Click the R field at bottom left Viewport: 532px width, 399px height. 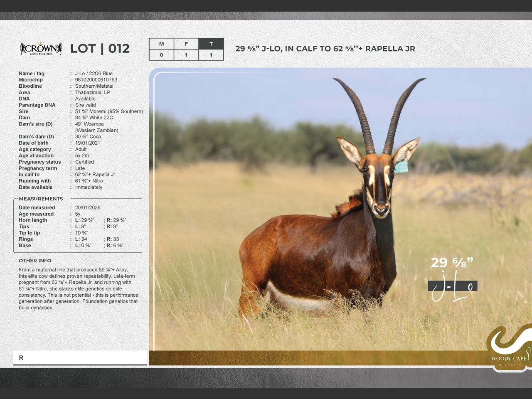(x=80, y=358)
